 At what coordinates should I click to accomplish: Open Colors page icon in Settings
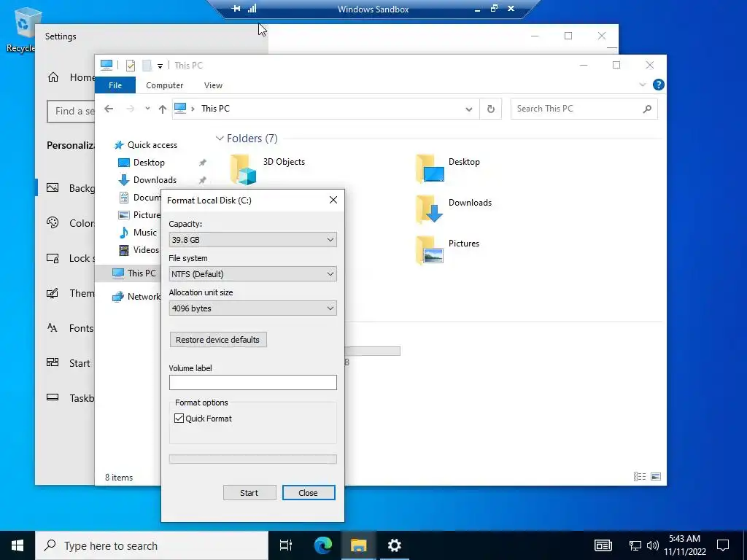pos(53,222)
